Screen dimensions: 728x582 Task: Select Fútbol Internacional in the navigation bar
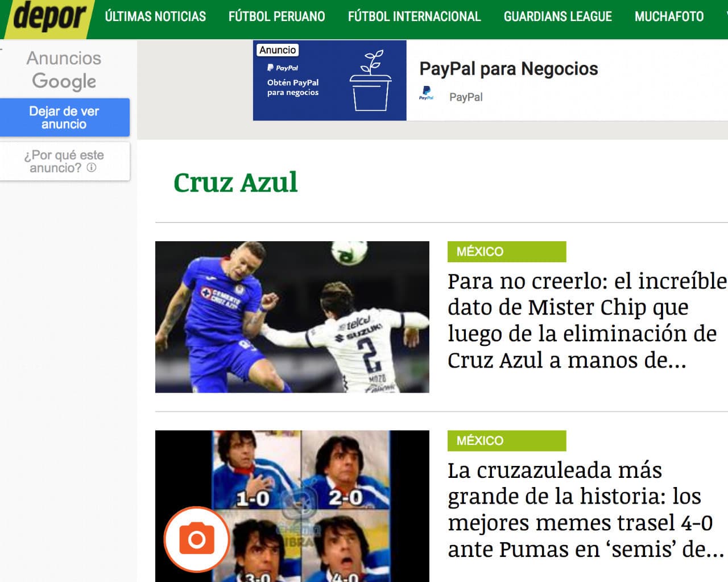(414, 16)
